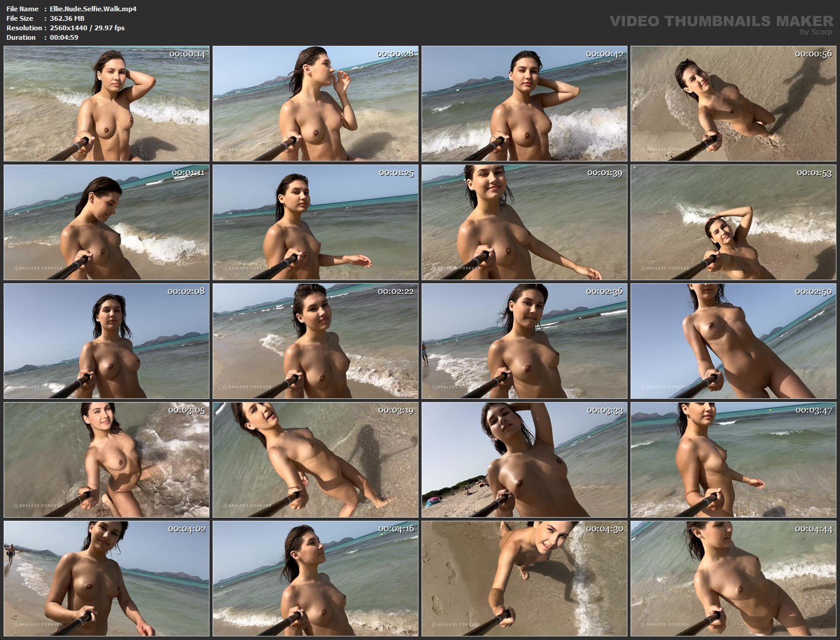
Task: Click the "Duration" label in the header
Action: pyautogui.click(x=21, y=37)
